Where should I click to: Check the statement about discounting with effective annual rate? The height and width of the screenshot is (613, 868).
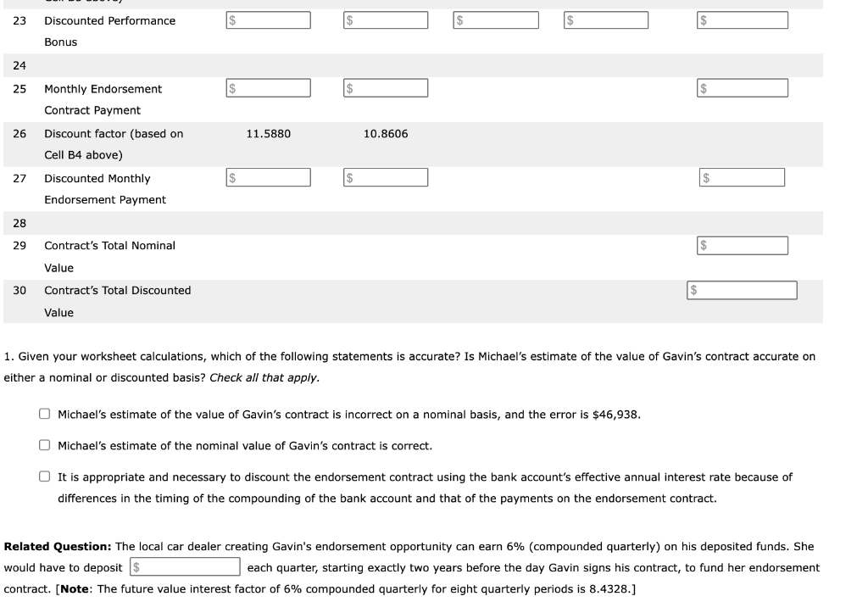click(x=42, y=476)
